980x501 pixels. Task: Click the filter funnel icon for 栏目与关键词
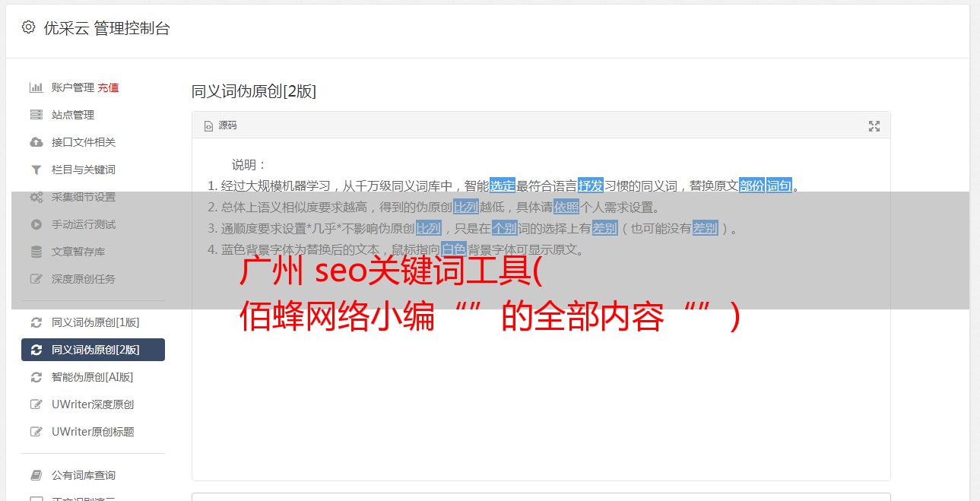tap(36, 170)
